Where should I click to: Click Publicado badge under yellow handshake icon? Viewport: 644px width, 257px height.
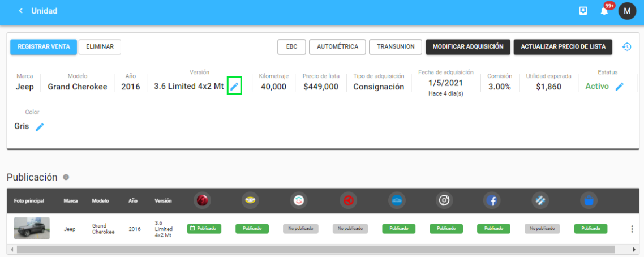[252, 228]
